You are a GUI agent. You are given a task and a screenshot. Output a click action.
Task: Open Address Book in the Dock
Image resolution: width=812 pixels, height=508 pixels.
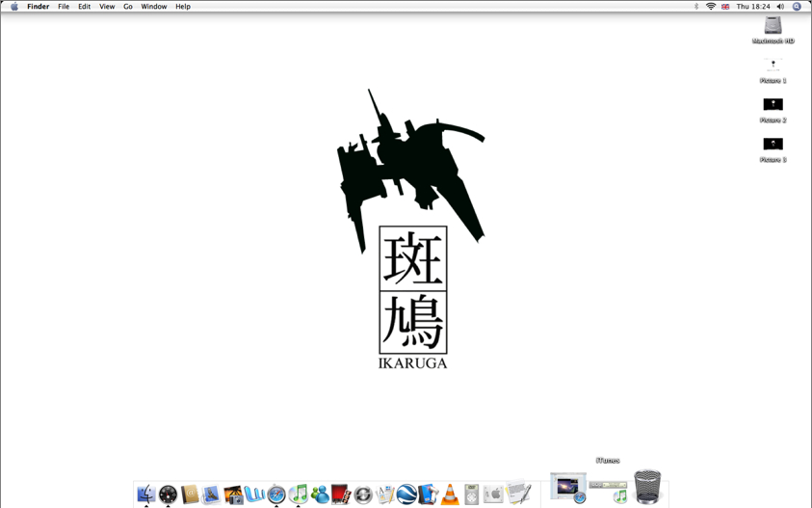[x=190, y=494]
